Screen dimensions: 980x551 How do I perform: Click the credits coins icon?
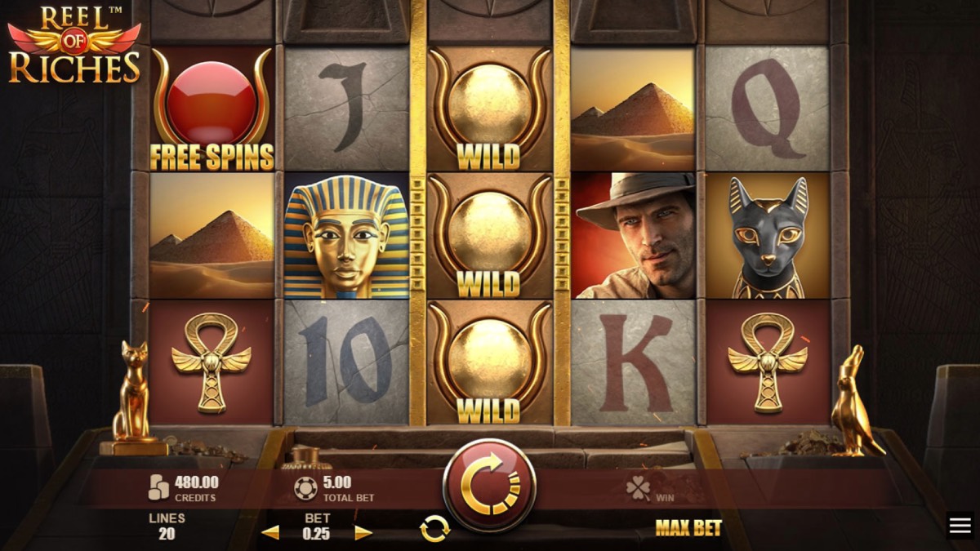(159, 487)
